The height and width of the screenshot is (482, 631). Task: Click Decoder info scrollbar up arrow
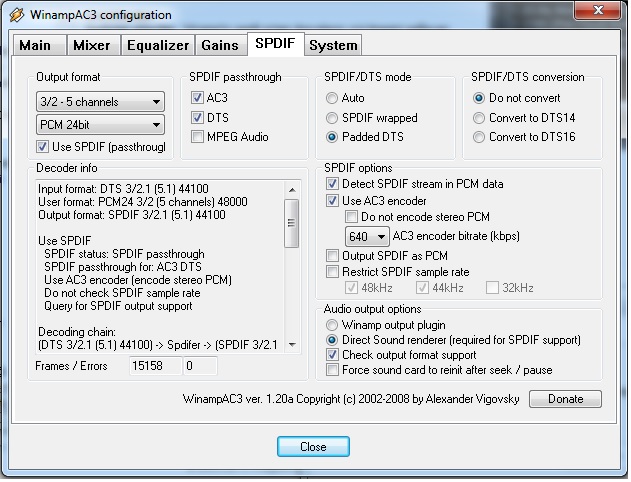(x=292, y=190)
